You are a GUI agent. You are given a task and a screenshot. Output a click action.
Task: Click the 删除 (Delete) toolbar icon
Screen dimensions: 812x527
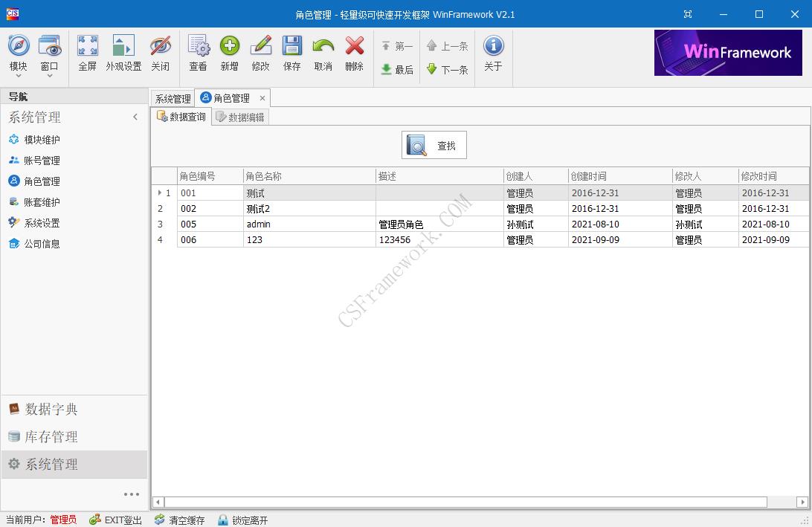pos(354,52)
